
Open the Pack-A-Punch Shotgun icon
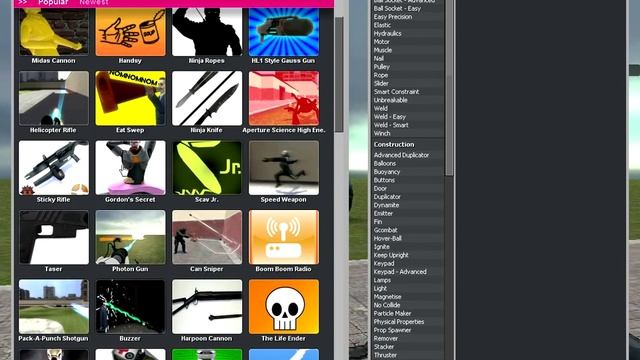53,307
